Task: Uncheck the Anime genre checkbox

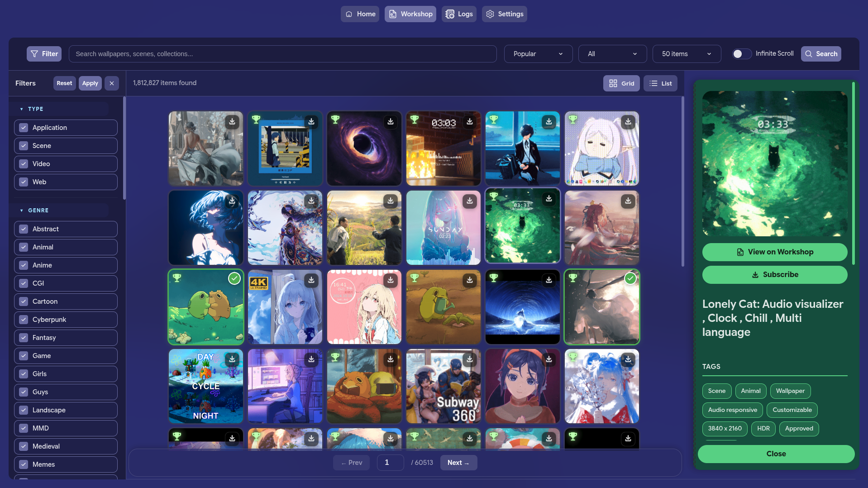Action: coord(24,265)
